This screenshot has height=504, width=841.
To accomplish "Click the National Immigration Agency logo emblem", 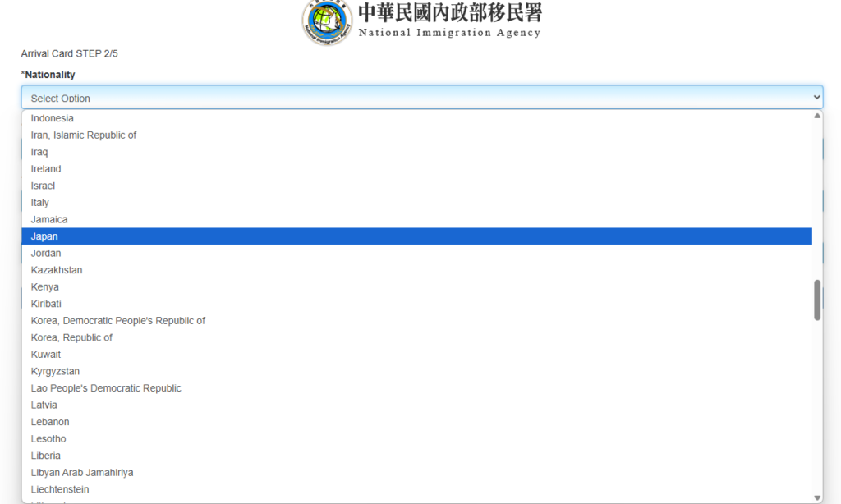I will (x=328, y=21).
